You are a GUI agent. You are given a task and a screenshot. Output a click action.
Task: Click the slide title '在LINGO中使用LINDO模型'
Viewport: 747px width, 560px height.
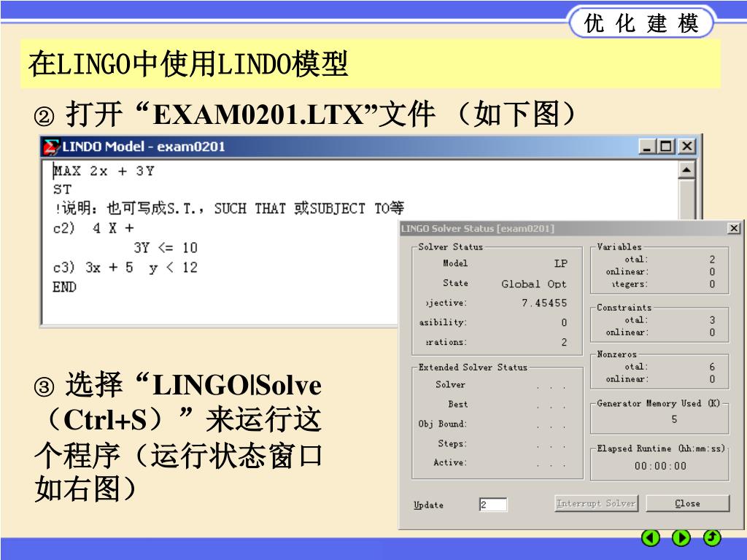pyautogui.click(x=187, y=64)
